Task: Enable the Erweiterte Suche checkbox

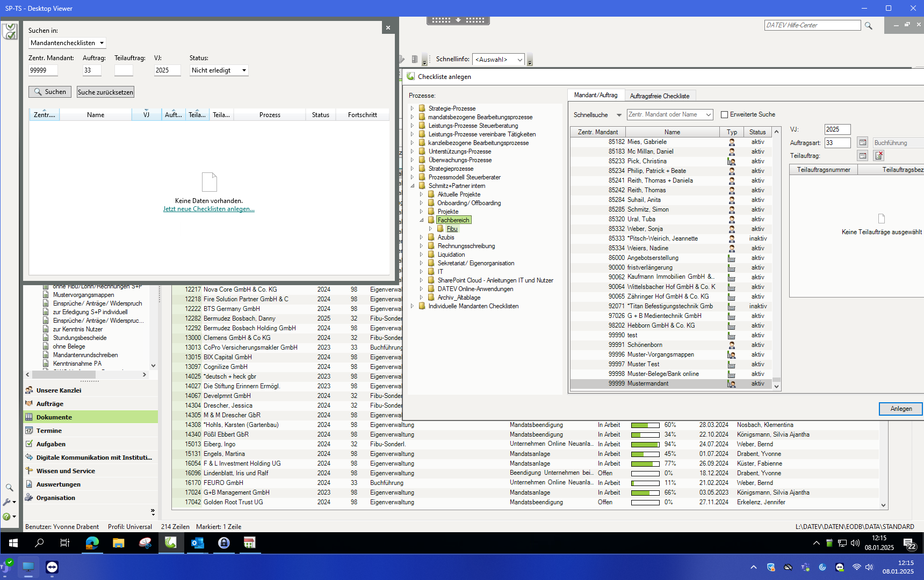Action: [x=724, y=114]
